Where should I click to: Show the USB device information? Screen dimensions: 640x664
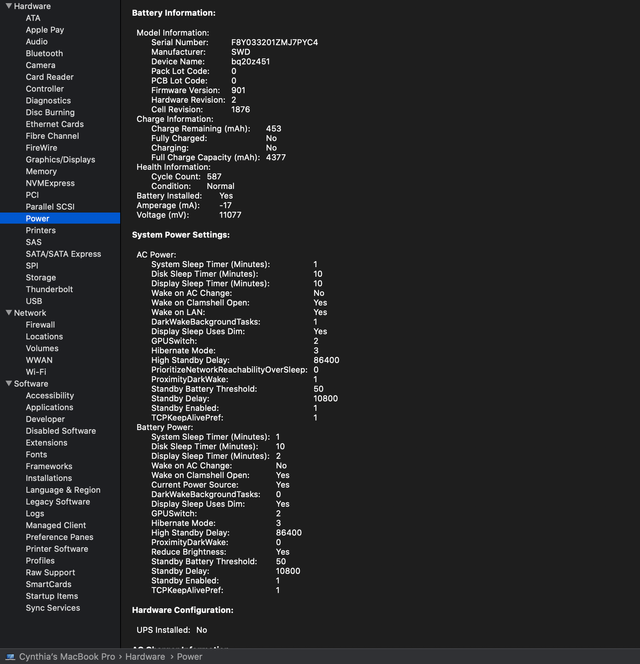tap(34, 301)
